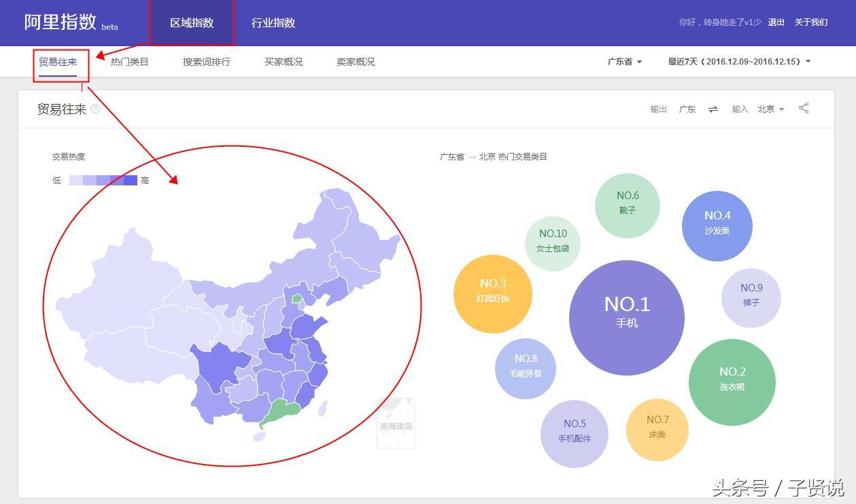Select green Beijing region on the map
Image resolution: width=856 pixels, height=504 pixels.
(297, 298)
